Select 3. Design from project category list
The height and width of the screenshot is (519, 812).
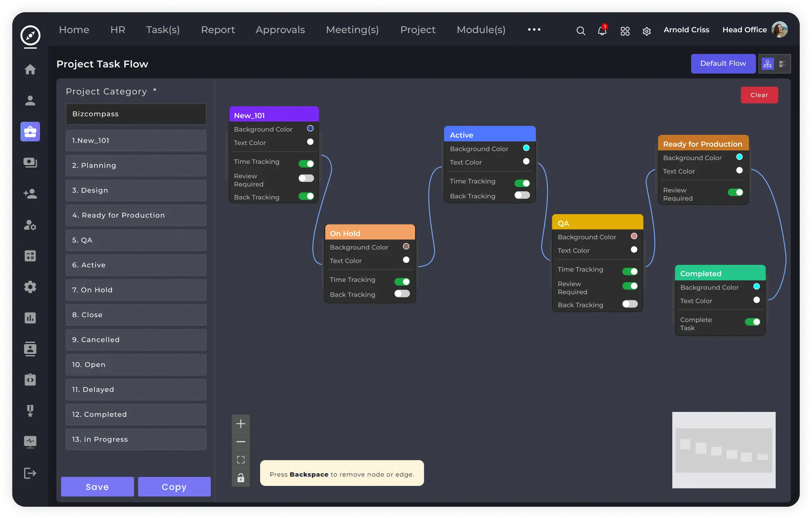[x=136, y=190]
